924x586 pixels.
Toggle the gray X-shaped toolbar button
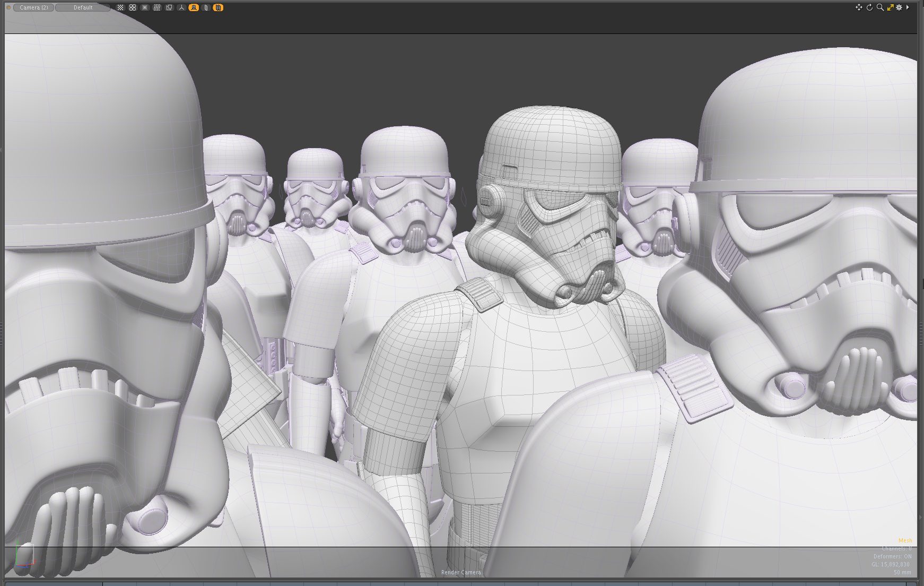(x=145, y=7)
